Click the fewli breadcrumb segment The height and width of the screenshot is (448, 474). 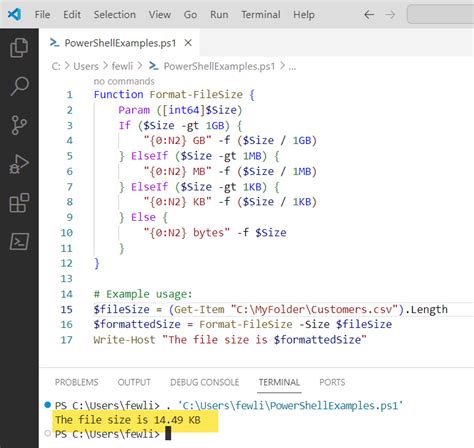pyautogui.click(x=122, y=66)
